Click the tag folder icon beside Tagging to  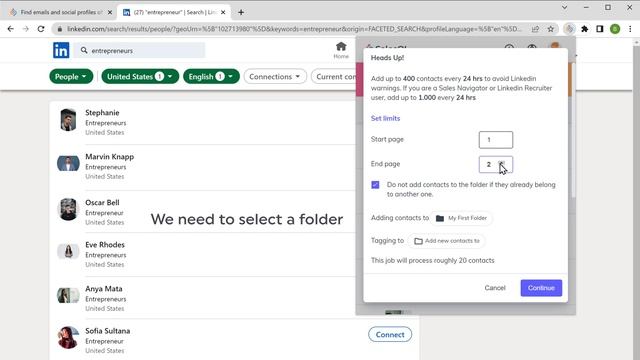tap(418, 241)
